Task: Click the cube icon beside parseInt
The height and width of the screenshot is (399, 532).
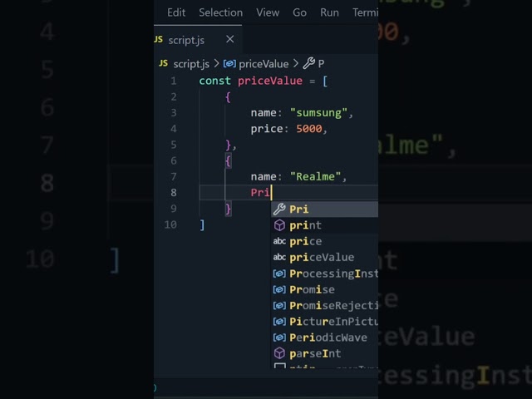Action: pos(279,353)
